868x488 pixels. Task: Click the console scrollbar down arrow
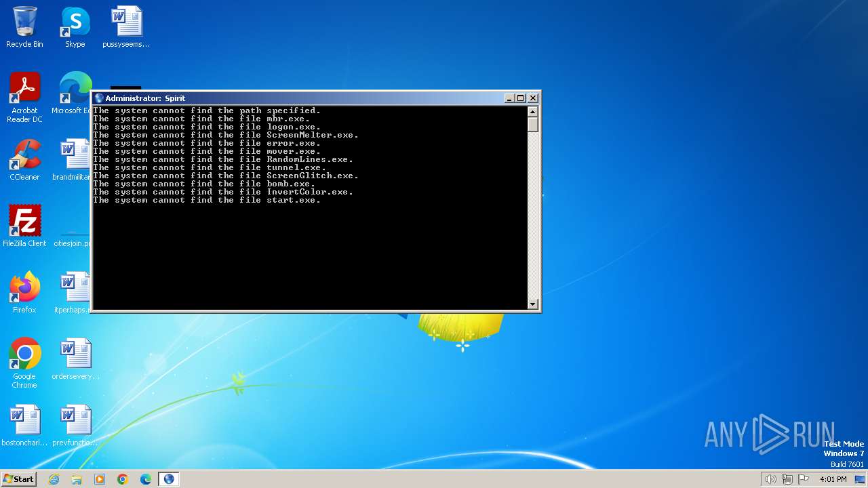coord(532,304)
